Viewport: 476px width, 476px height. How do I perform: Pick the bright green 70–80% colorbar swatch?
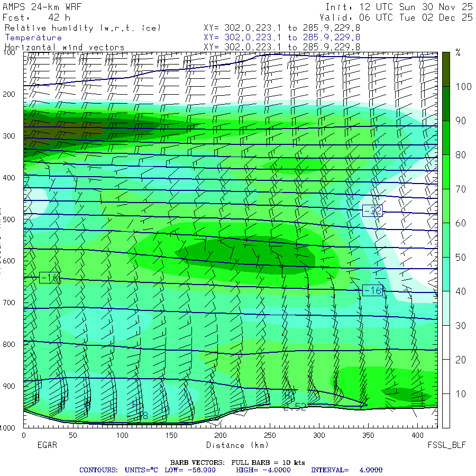[446, 172]
